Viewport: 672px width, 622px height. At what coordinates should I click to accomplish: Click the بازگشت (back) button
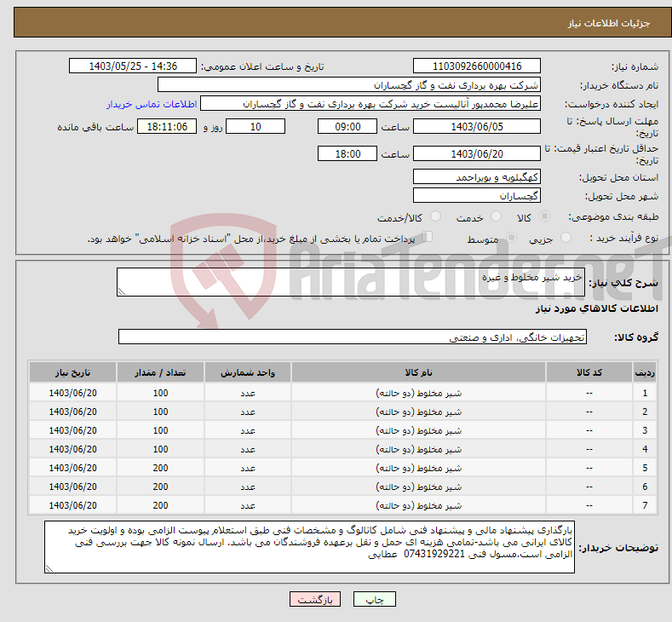[x=315, y=599]
